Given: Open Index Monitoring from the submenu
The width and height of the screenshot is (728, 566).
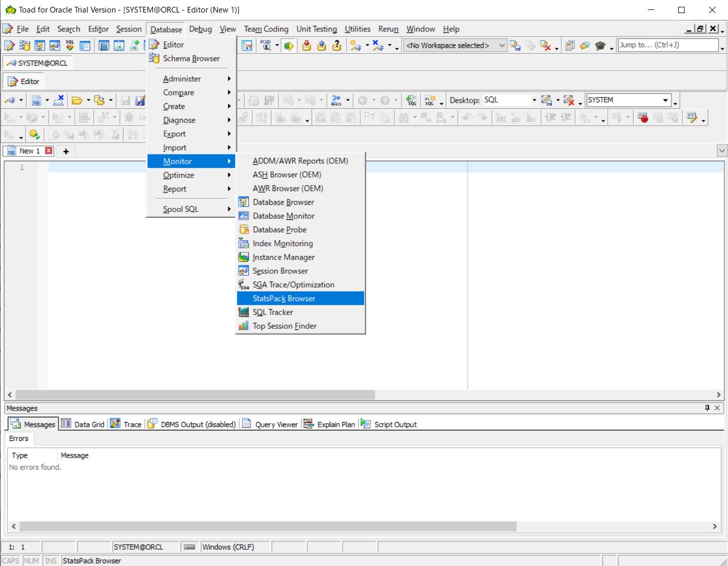Looking at the screenshot, I should pos(282,243).
